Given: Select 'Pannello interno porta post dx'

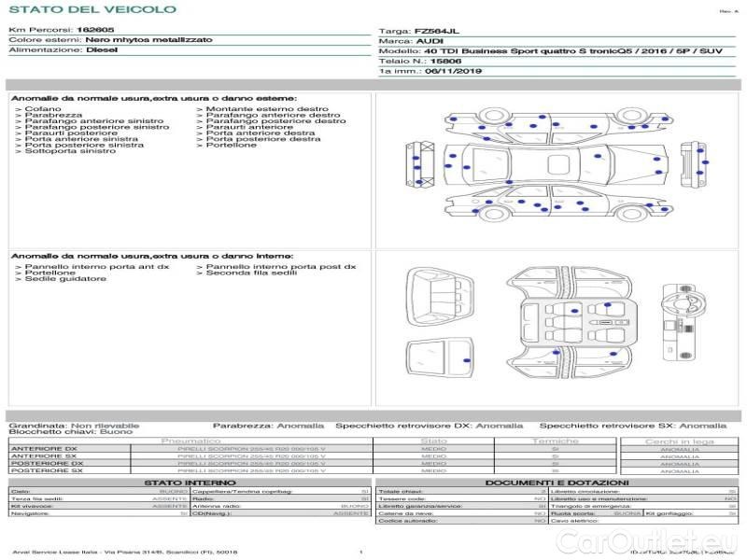Looking at the screenshot, I should point(281,267).
